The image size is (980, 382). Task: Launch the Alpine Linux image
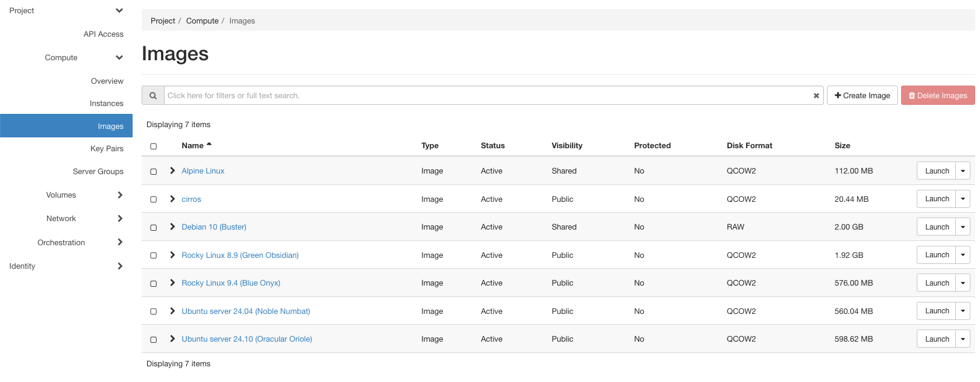click(x=937, y=171)
